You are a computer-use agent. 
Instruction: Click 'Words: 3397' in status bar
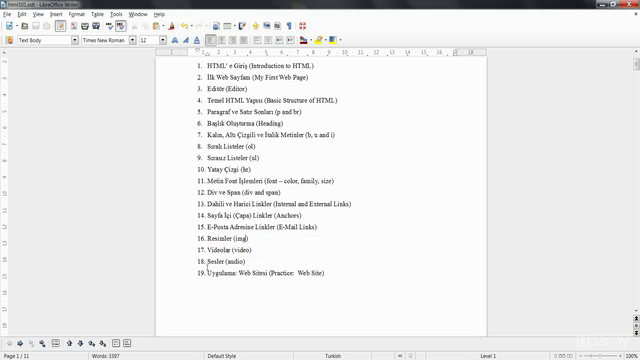point(106,356)
